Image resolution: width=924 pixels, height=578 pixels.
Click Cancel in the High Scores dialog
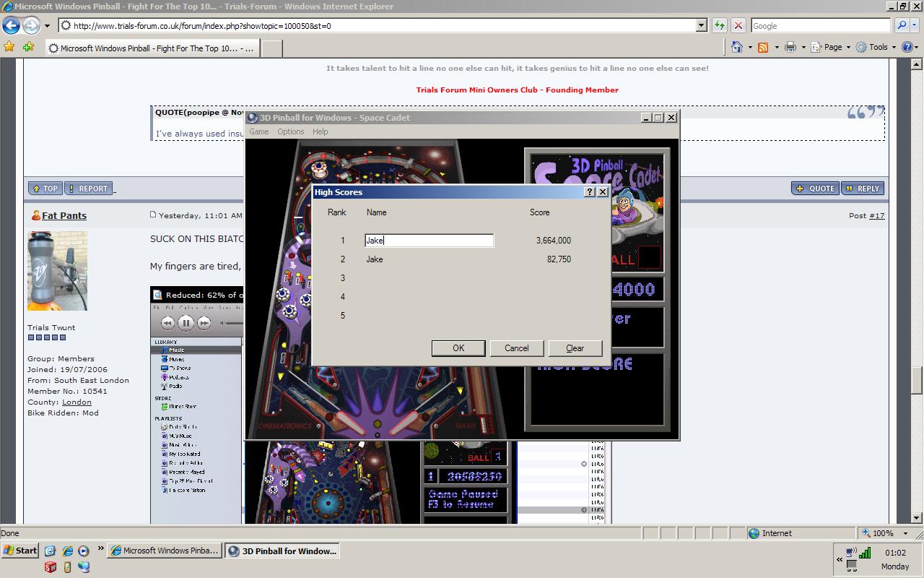pos(517,348)
